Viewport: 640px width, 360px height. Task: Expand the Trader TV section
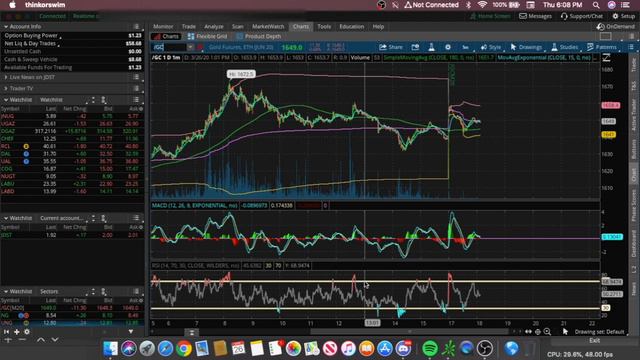pos(6,88)
